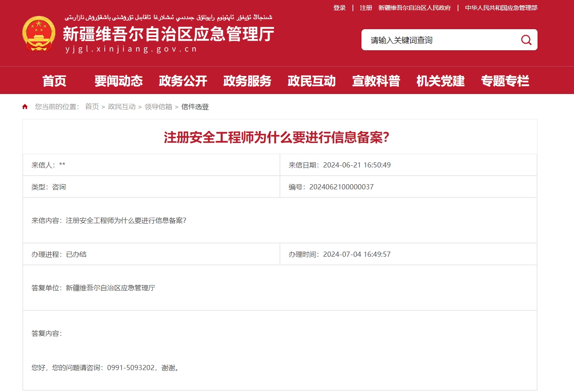Click the 登录 login link
Viewport: 574px width, 392px height.
pyautogui.click(x=339, y=8)
